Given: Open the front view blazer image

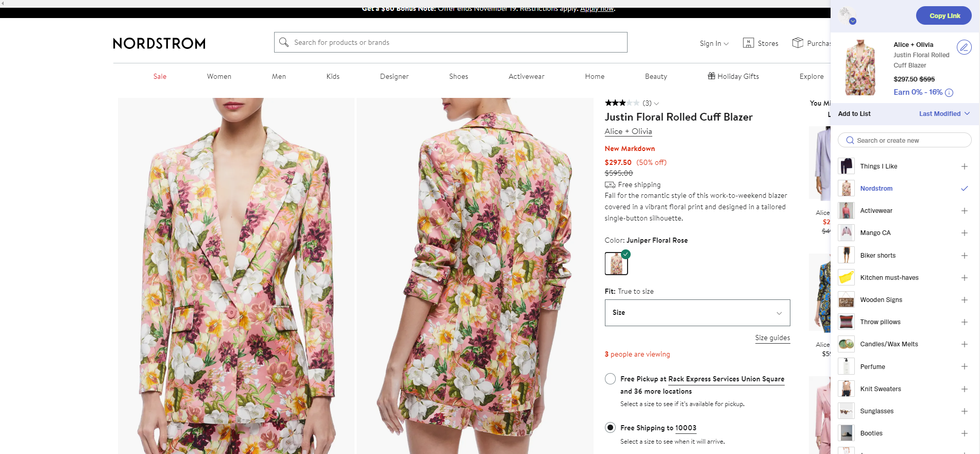Looking at the screenshot, I should click(236, 276).
